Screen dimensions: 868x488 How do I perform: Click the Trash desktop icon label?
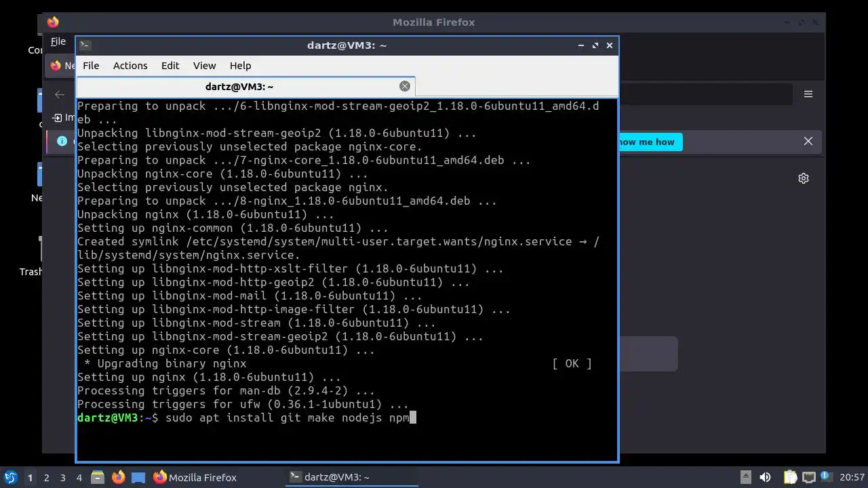point(31,272)
